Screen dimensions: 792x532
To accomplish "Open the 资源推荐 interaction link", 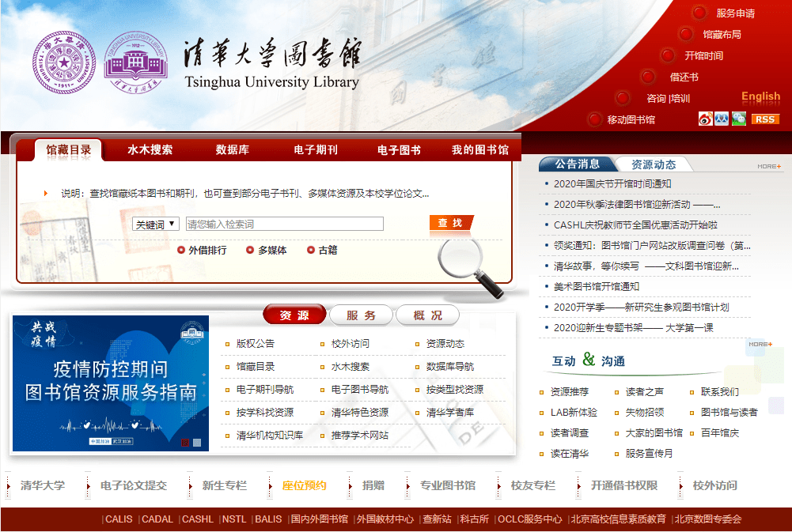I will (570, 391).
